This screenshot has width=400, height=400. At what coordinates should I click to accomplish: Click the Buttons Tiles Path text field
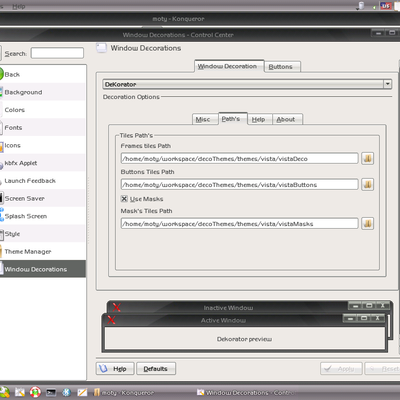(x=240, y=184)
